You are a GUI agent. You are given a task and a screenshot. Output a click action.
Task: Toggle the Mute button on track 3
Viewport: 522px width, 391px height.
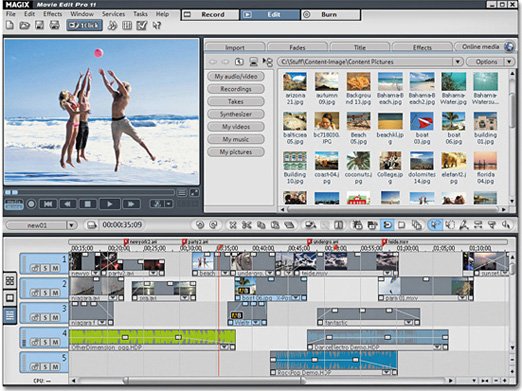point(55,317)
